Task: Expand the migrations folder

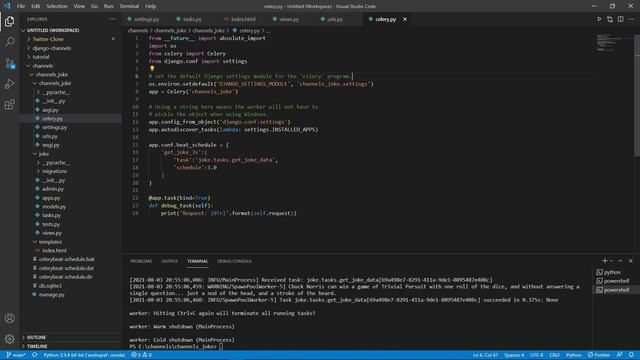Action: click(54, 171)
